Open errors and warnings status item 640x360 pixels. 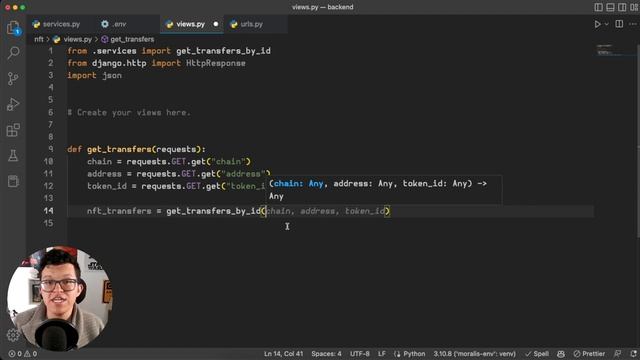click(x=23, y=354)
